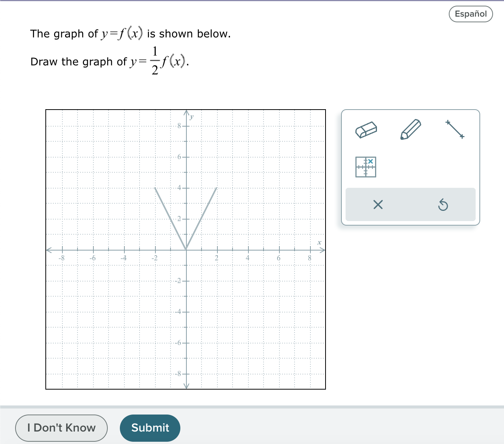This screenshot has width=504, height=444.
Task: Click the "I Don't Know" button
Action: coord(61,428)
